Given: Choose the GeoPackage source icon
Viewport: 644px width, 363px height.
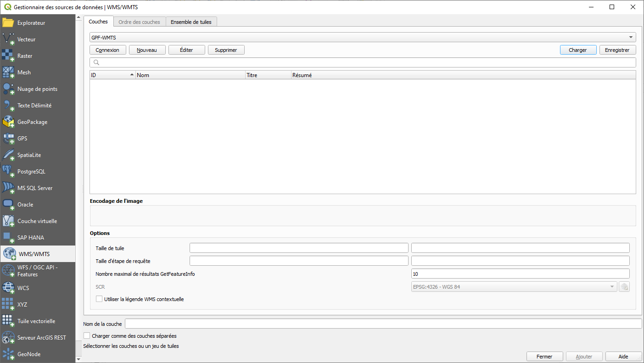Looking at the screenshot, I should (x=9, y=122).
